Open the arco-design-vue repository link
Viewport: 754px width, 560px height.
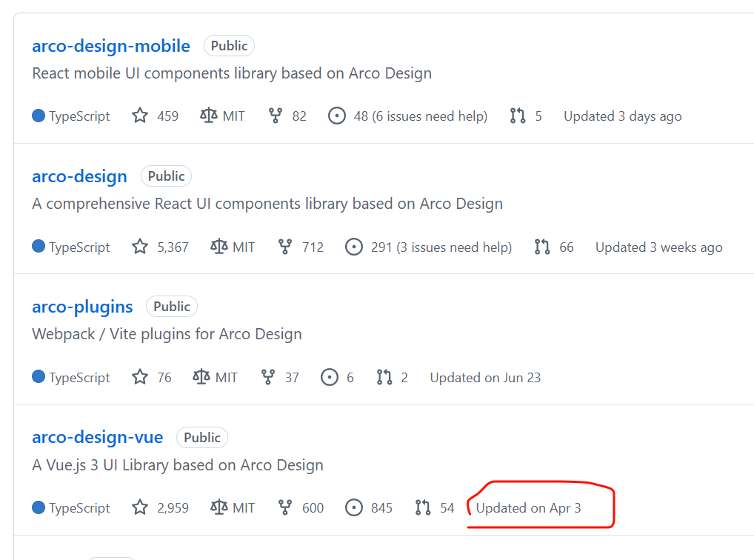pos(97,437)
